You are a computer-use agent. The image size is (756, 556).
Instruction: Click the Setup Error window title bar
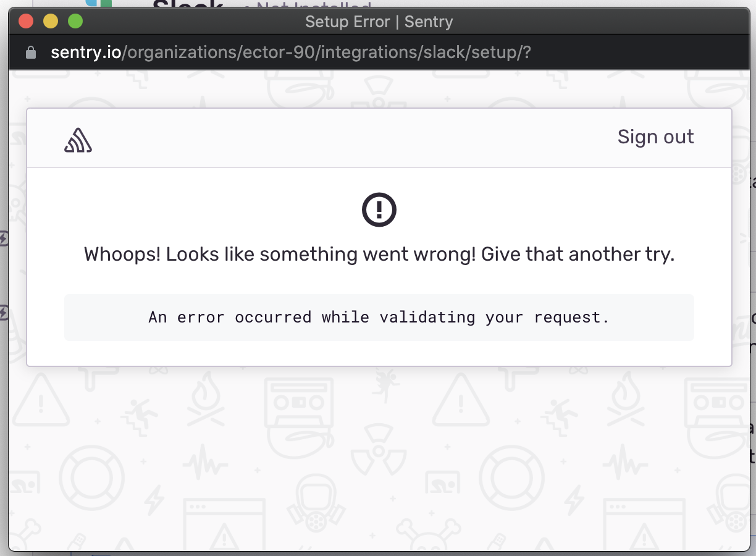[379, 21]
